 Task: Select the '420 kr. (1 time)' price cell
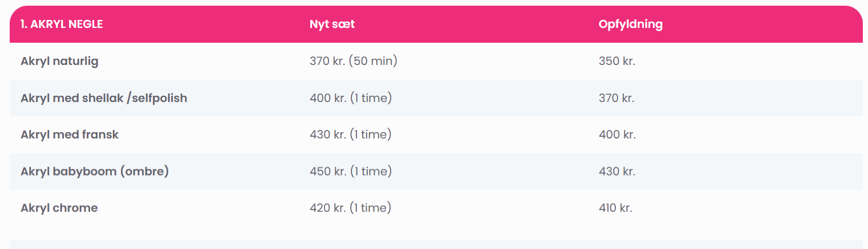351,207
